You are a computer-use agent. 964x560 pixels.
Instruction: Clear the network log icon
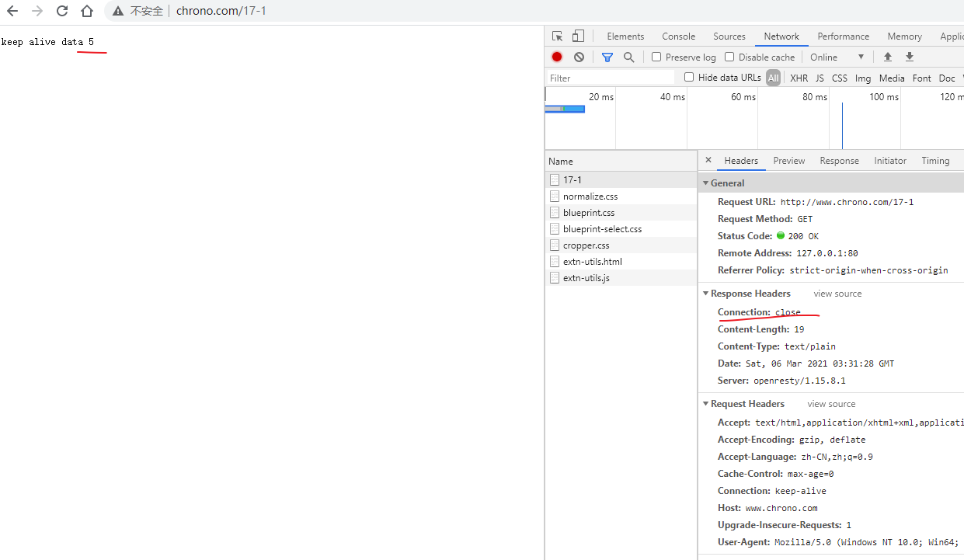[579, 57]
